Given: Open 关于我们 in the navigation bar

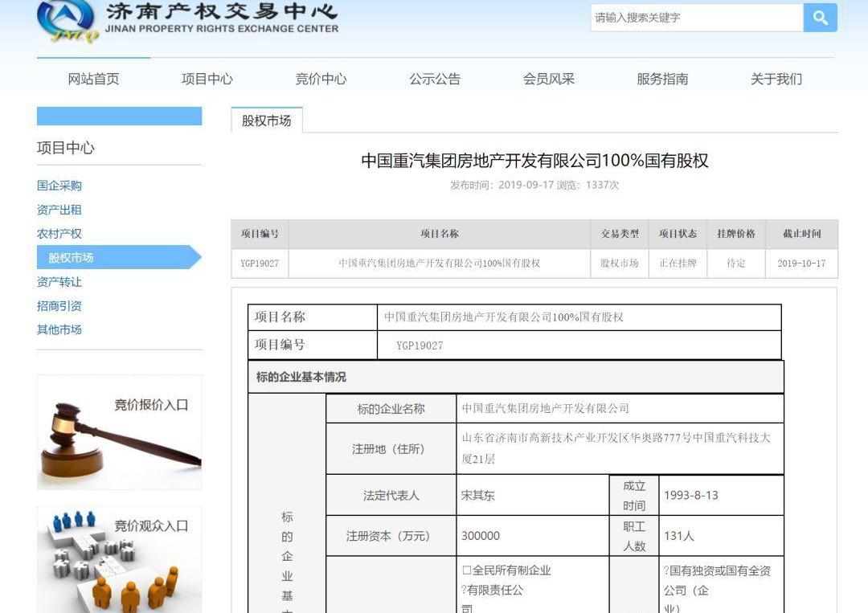Looking at the screenshot, I should pos(776,79).
